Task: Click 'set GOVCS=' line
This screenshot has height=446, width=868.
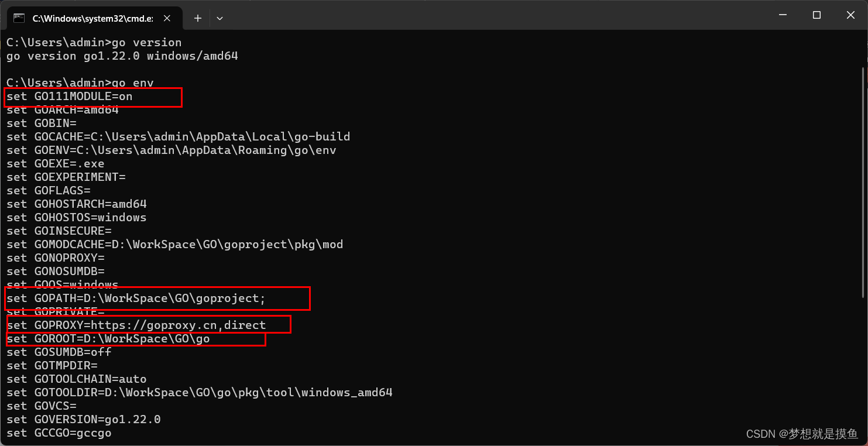Action: click(x=42, y=406)
